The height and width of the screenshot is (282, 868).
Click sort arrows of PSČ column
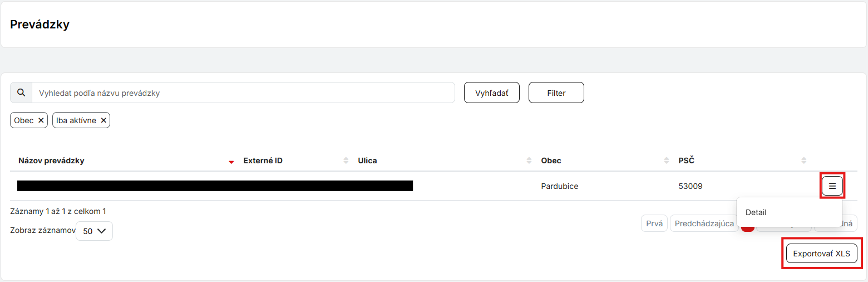[803, 161]
